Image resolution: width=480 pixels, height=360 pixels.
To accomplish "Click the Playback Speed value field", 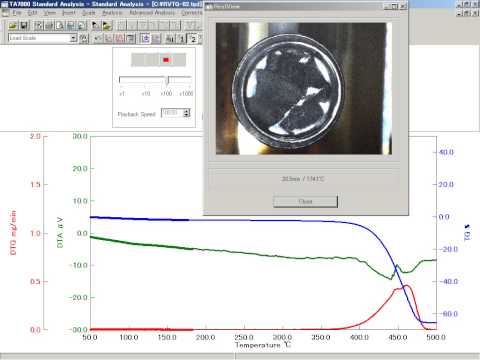I will point(172,113).
